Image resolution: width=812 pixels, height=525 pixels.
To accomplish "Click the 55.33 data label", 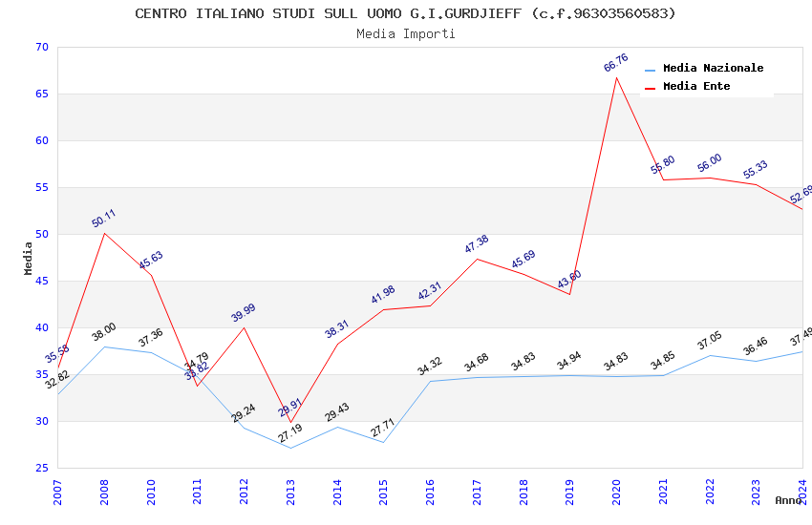I will click(x=755, y=170).
